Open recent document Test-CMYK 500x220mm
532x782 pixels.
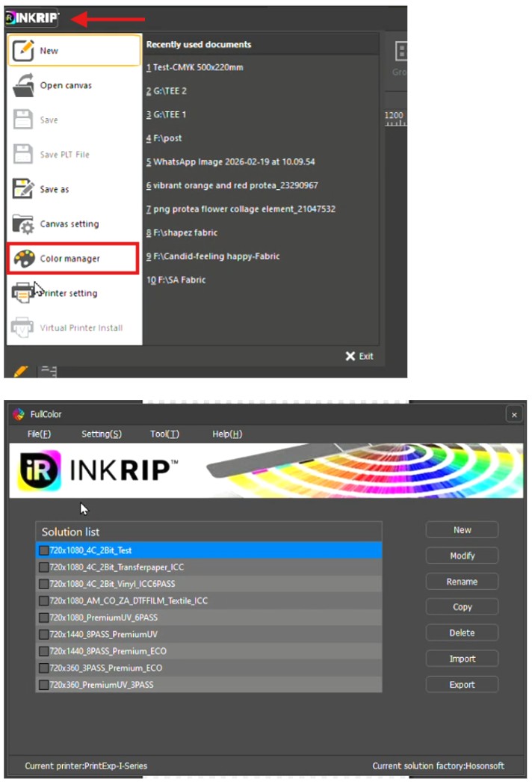[x=195, y=67]
